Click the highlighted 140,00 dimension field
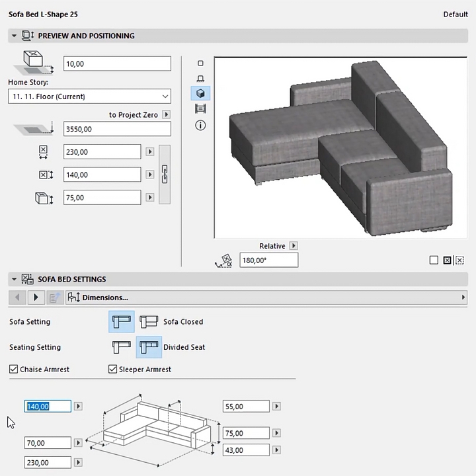The width and height of the screenshot is (476, 476). coord(48,406)
